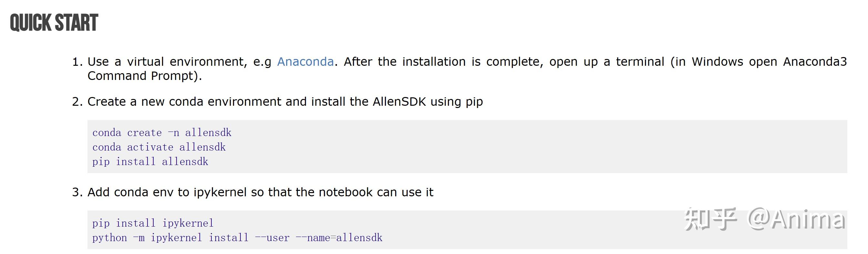The height and width of the screenshot is (254, 868).
Task: Click the list number '1.' marker
Action: pos(77,62)
